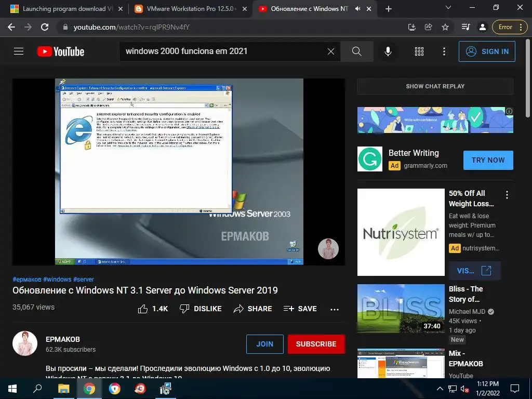Open Michael MJD channel name

tap(467, 312)
